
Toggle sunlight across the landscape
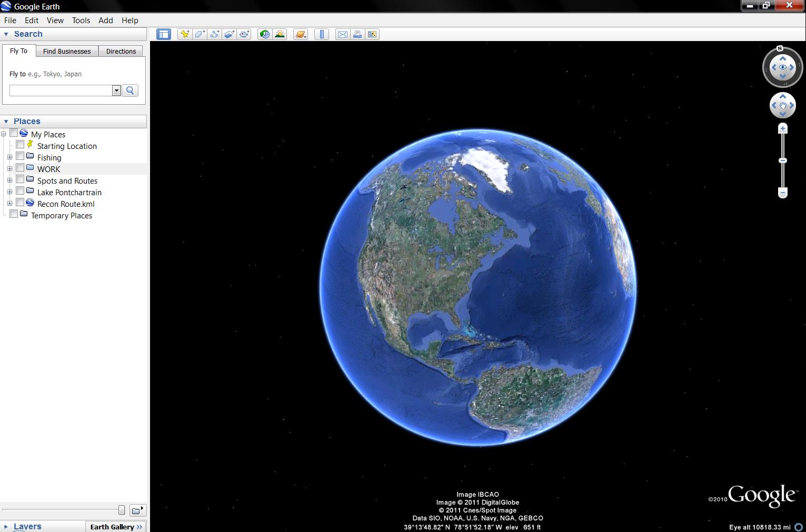point(280,34)
